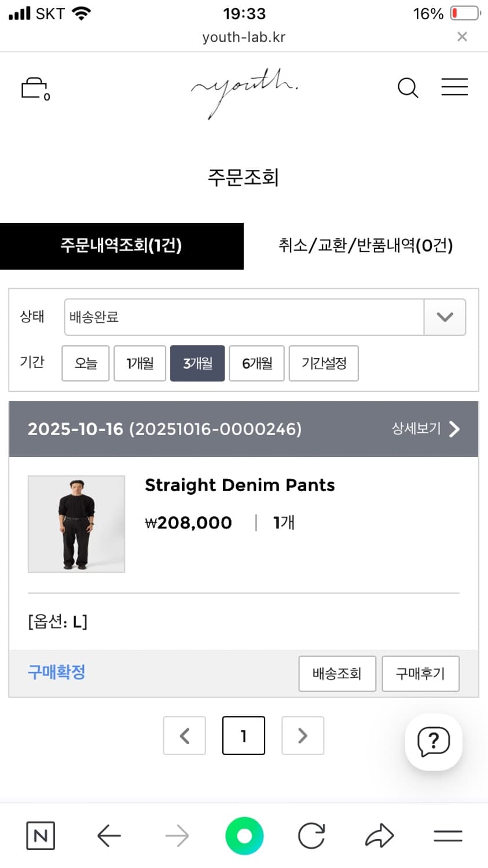488x868 pixels.
Task: Tap the Naver N home icon
Action: pos(41,836)
